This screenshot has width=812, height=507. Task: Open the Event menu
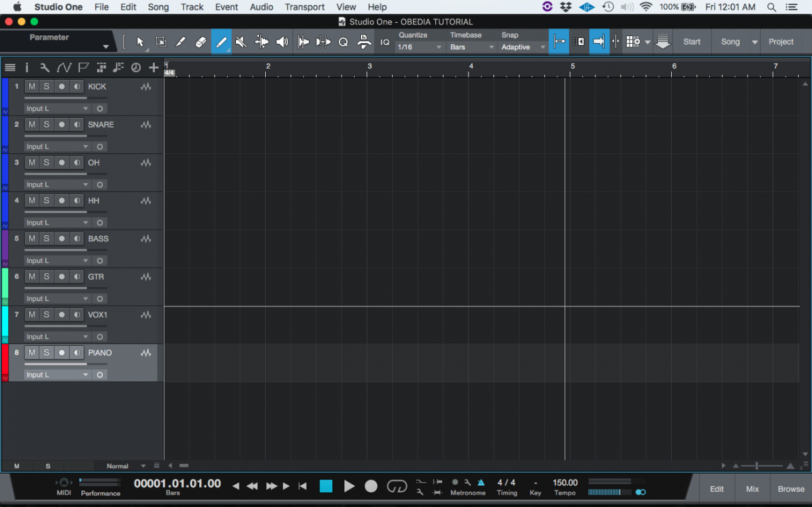[x=226, y=7]
